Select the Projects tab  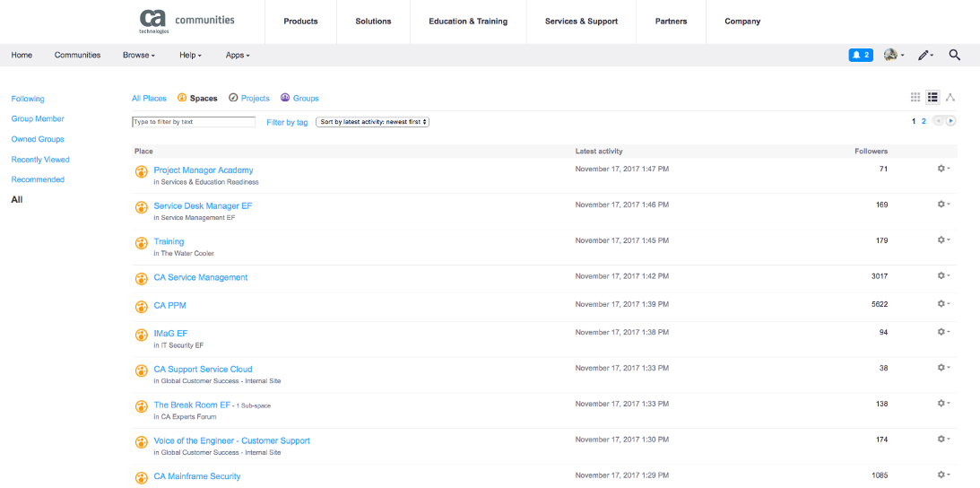(x=248, y=98)
